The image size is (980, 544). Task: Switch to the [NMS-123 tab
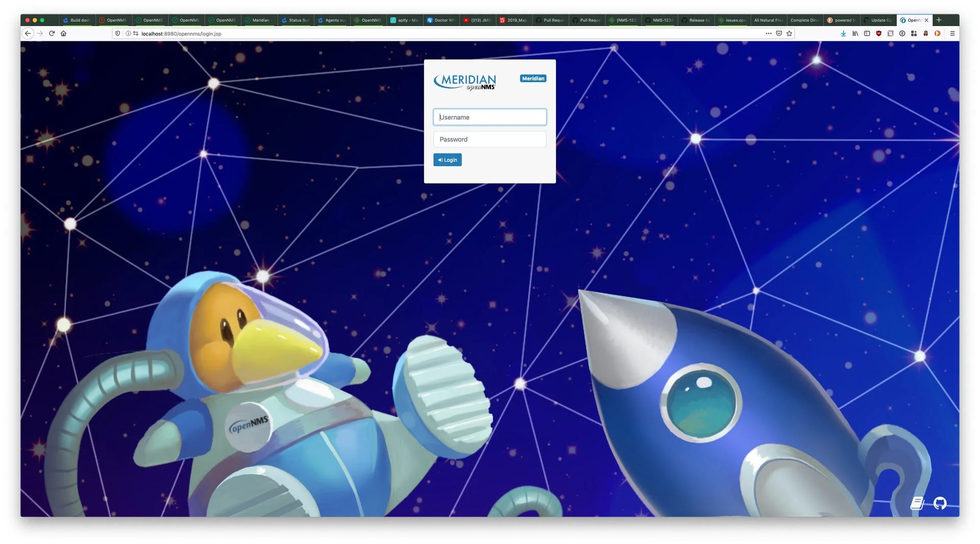pos(623,20)
